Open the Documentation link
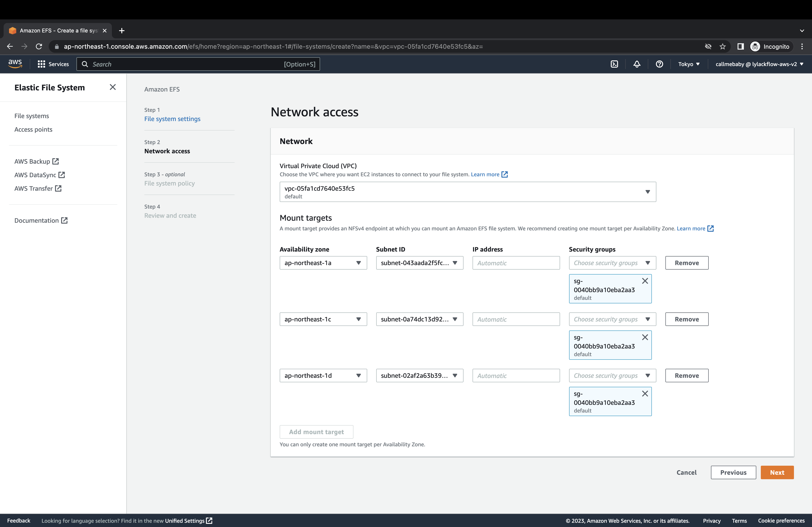Image resolution: width=812 pixels, height=527 pixels. 41,220
